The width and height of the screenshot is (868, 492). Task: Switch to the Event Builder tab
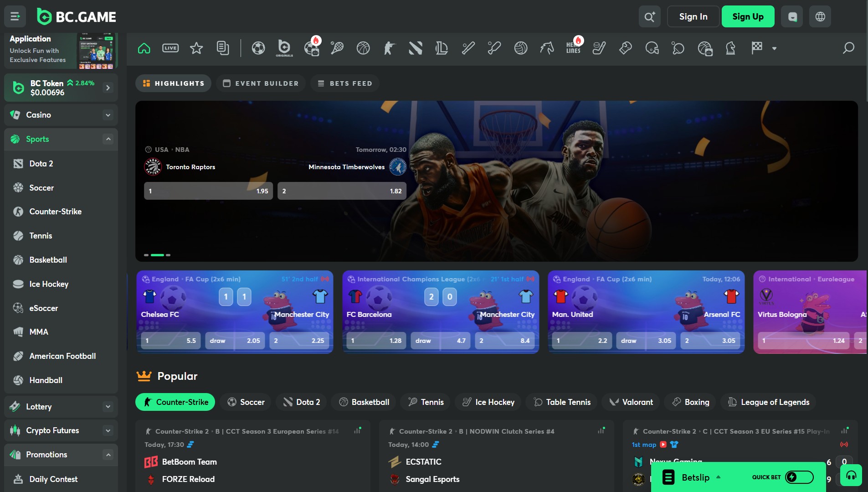pos(260,83)
